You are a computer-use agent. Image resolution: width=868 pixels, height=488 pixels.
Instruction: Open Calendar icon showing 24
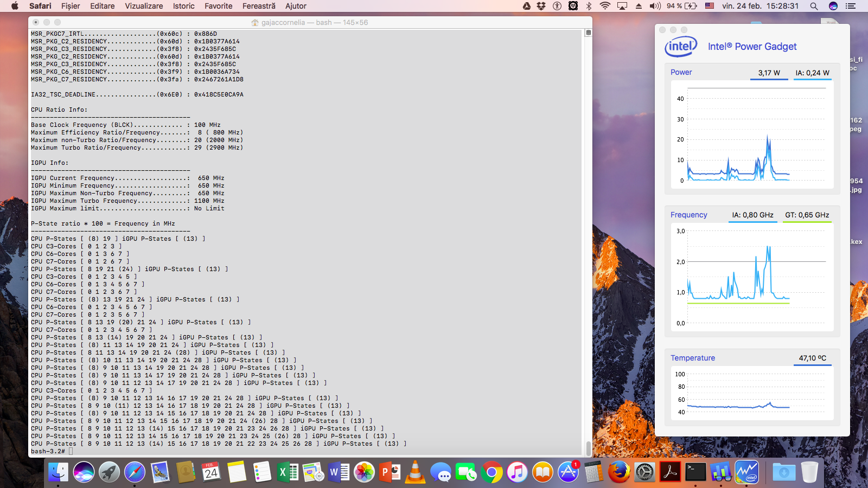[211, 472]
